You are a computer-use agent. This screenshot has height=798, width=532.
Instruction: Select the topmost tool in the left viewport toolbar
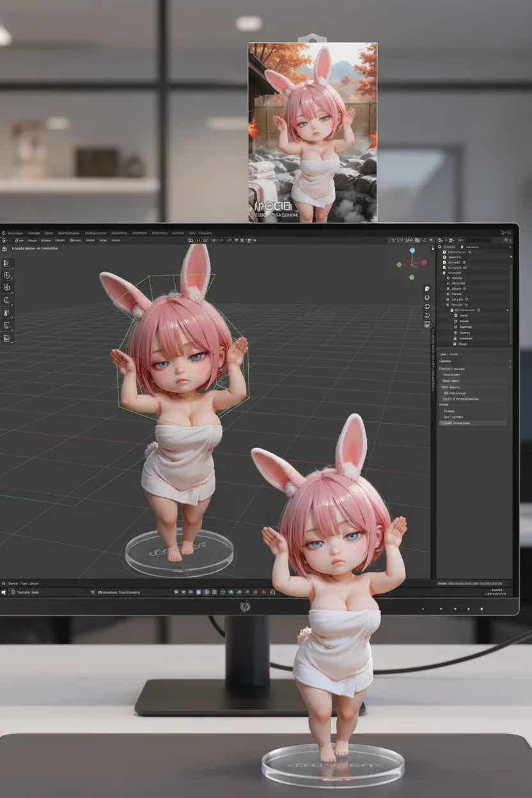click(x=8, y=263)
